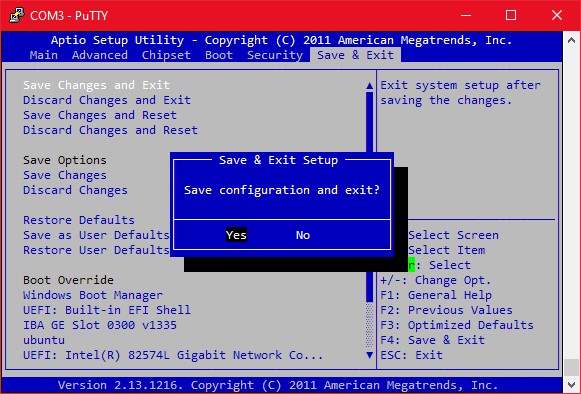Click the F2: Previous Values help line
The width and height of the screenshot is (581, 394).
coord(446,310)
